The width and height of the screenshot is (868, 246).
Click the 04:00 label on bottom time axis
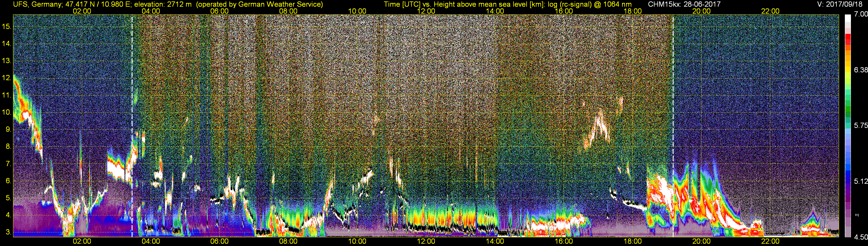[151, 242]
